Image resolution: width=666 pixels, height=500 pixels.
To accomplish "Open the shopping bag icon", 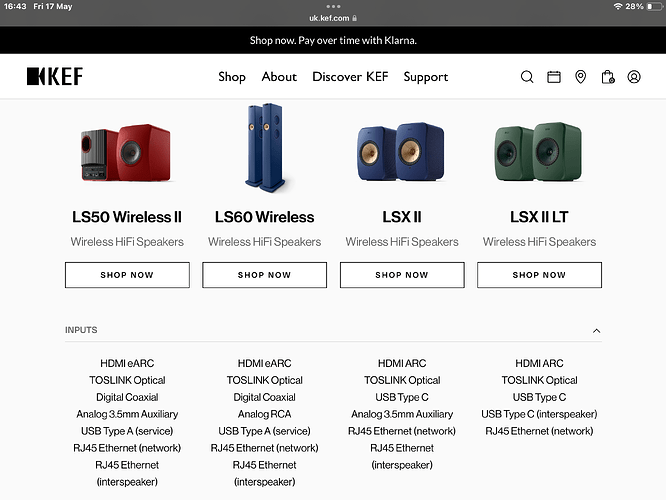I will point(607,77).
